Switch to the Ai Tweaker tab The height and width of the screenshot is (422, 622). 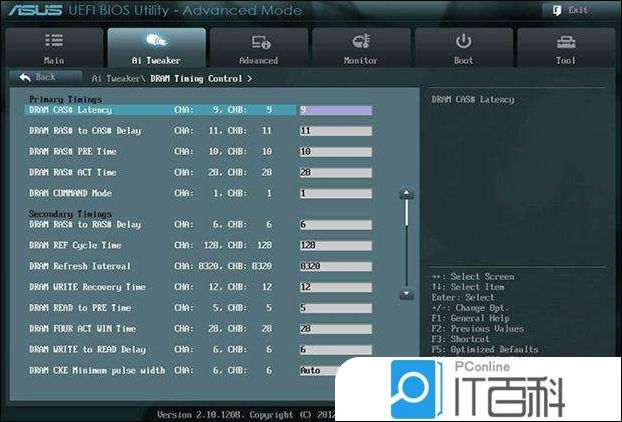157,48
